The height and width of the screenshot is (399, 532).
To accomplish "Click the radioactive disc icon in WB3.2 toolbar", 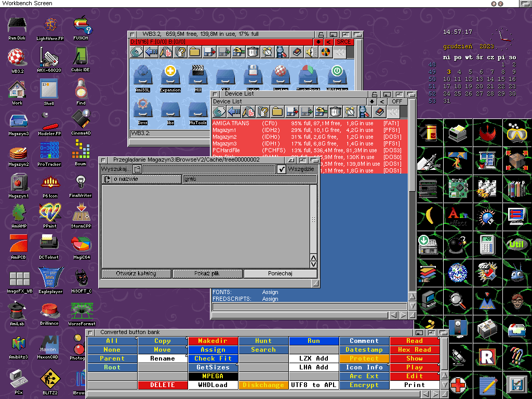I will pyautogui.click(x=325, y=52).
